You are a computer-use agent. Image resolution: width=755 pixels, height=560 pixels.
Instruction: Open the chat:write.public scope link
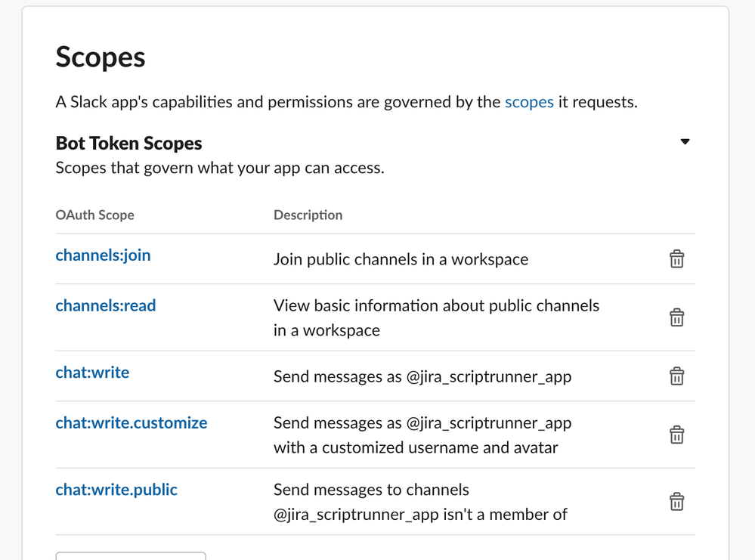(x=116, y=490)
